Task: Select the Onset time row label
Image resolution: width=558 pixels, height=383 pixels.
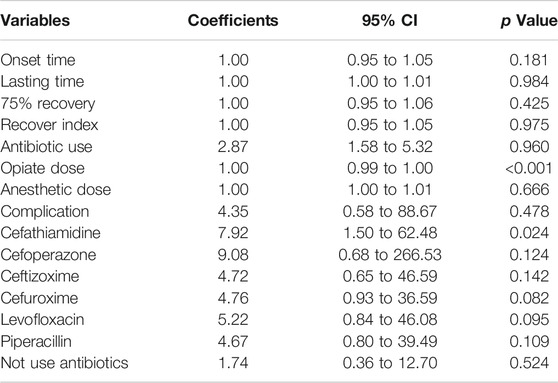Action: coord(38,60)
